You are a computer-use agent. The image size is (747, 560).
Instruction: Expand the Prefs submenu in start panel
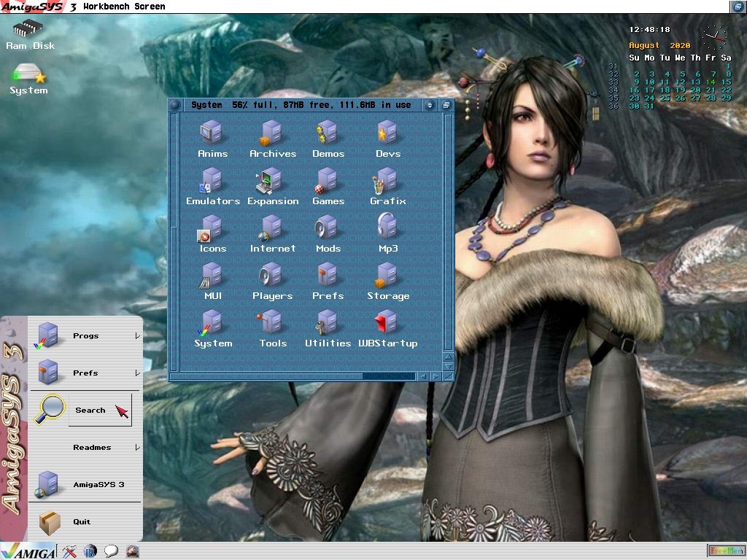click(x=86, y=373)
